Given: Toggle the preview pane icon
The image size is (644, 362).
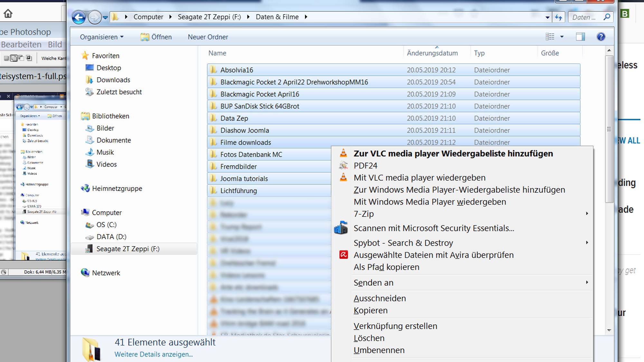Looking at the screenshot, I should (x=580, y=37).
